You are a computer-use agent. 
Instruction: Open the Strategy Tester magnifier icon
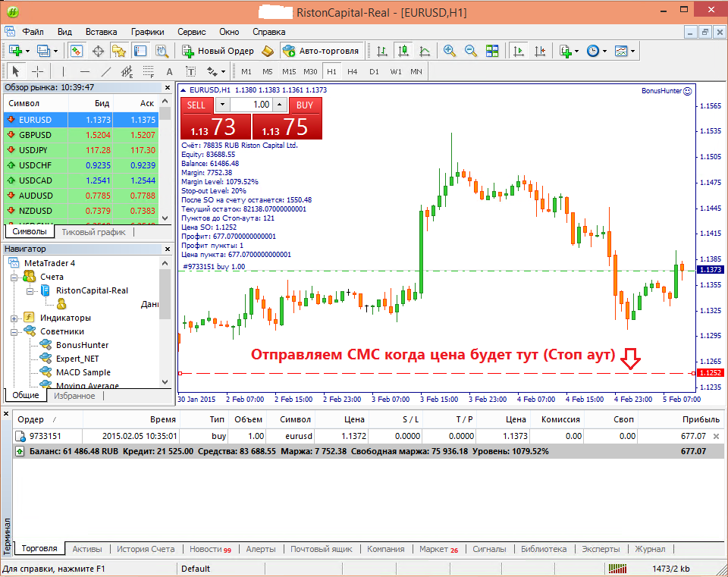click(162, 51)
